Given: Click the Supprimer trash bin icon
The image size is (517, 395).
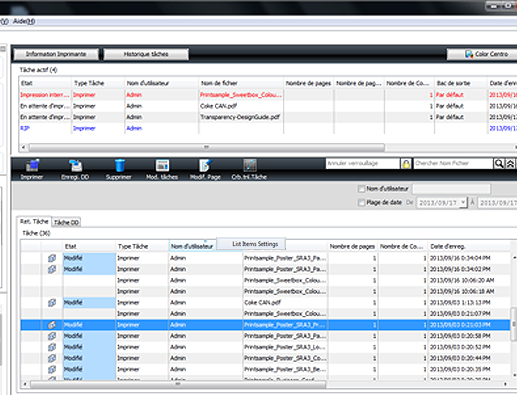Looking at the screenshot, I should pyautogui.click(x=119, y=165).
